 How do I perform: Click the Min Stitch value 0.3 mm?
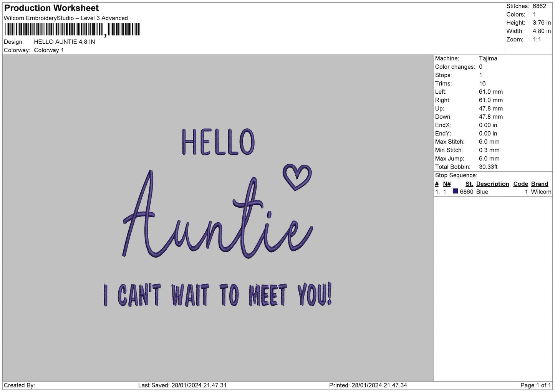489,150
